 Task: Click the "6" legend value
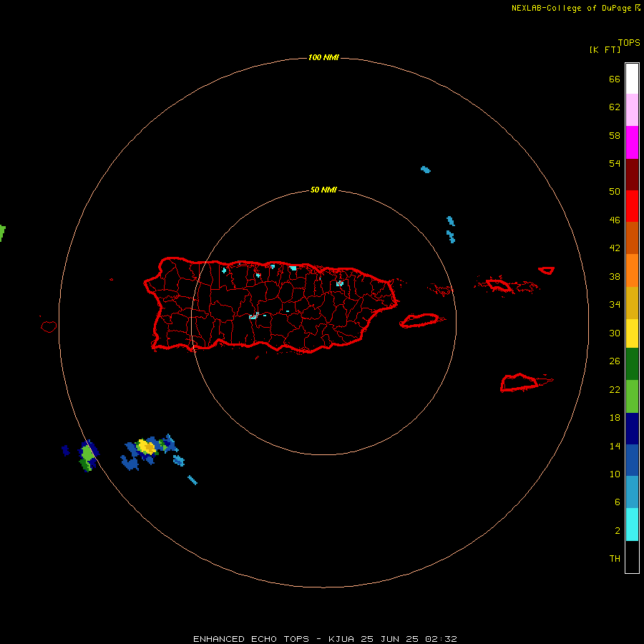click(617, 502)
